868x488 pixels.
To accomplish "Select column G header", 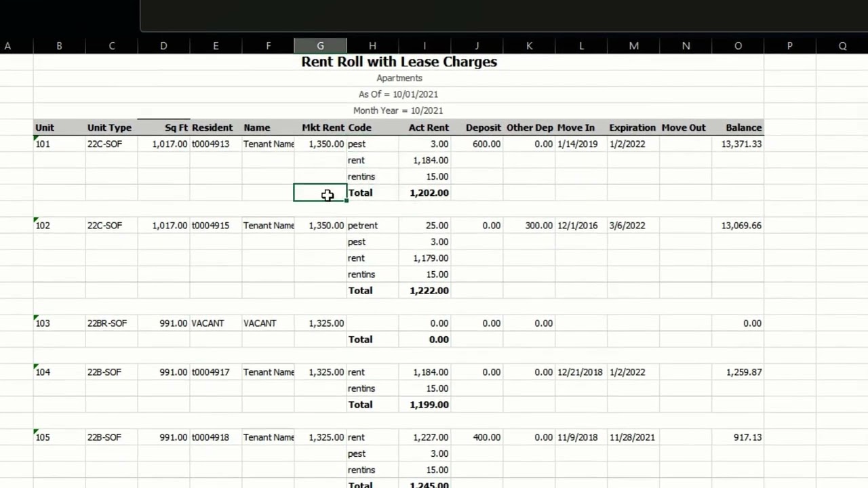I will 320,45.
